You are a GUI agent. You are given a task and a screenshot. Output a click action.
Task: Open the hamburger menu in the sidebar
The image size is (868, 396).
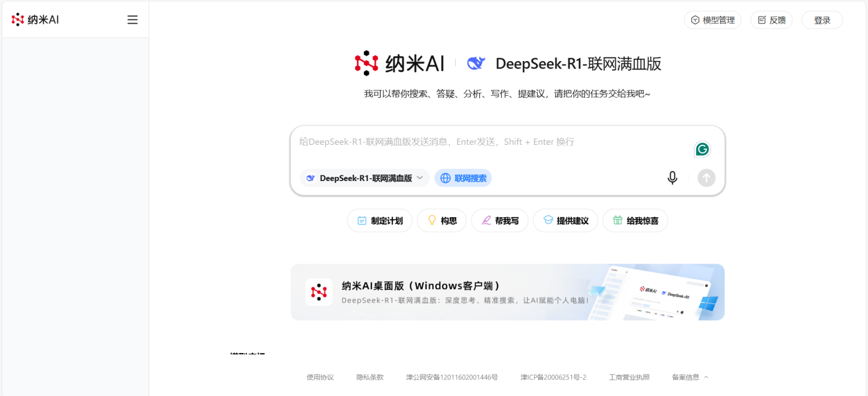(x=132, y=19)
